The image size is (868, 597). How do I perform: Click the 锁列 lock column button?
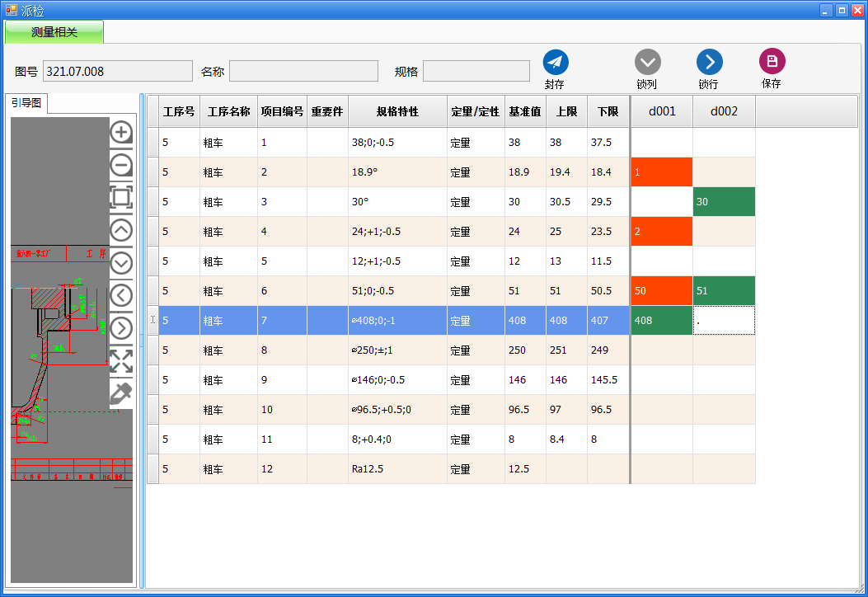(647, 63)
